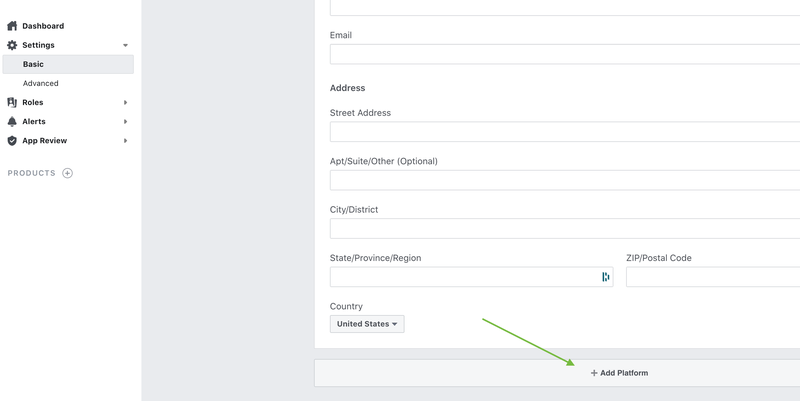The width and height of the screenshot is (800, 401).
Task: Click the Alerts bell icon
Action: pyautogui.click(x=12, y=121)
